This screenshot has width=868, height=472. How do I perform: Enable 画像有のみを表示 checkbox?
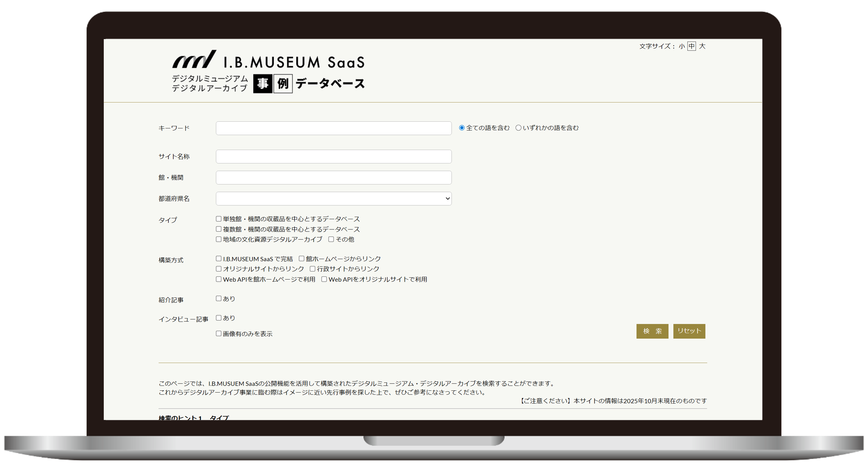pos(219,333)
